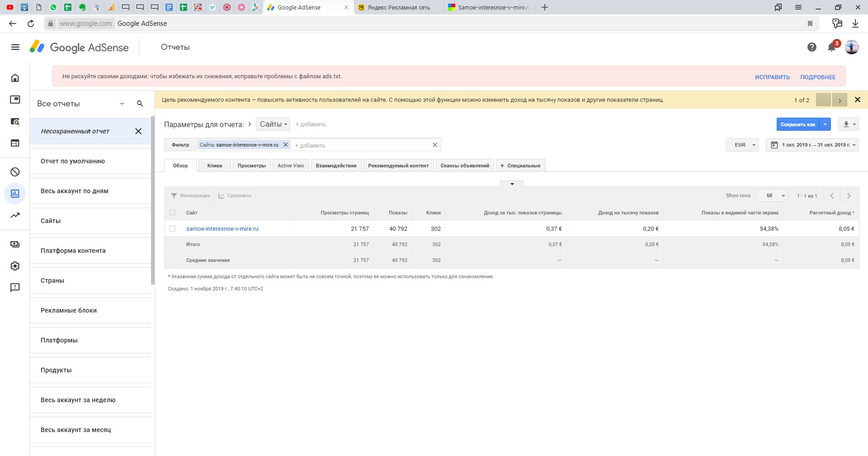The width and height of the screenshot is (868, 456).
Task: Open the Весь аккаунт по дням report
Action: pyautogui.click(x=90, y=191)
